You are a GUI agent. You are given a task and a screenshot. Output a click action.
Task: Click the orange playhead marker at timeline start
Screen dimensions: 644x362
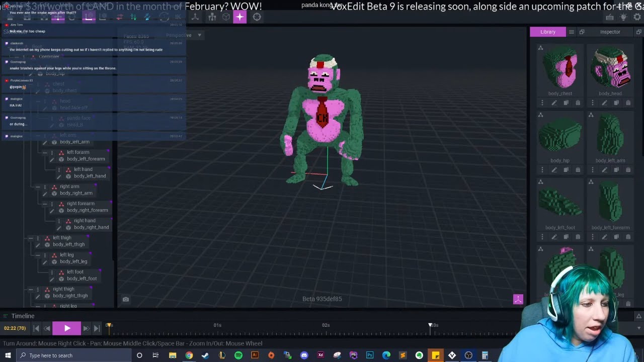point(109,325)
